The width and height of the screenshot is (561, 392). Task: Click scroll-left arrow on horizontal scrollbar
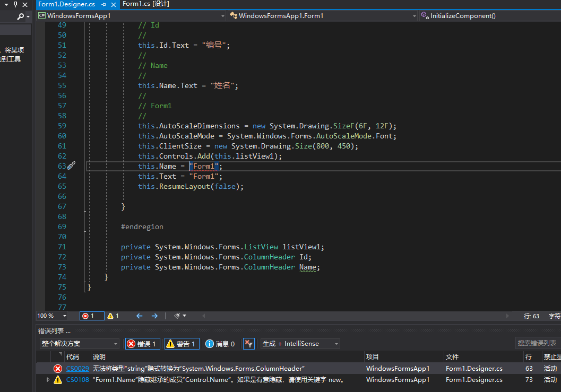pyautogui.click(x=204, y=316)
